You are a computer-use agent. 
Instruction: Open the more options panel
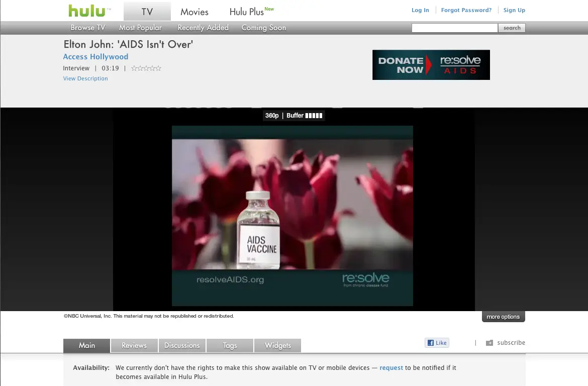[x=503, y=317]
